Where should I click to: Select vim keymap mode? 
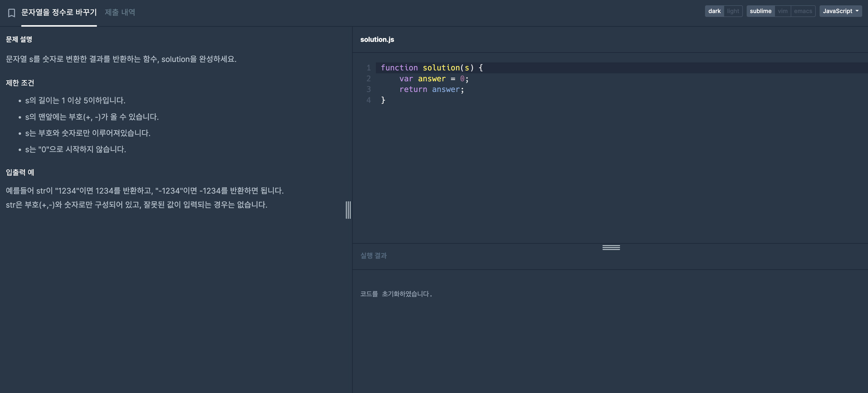tap(783, 11)
